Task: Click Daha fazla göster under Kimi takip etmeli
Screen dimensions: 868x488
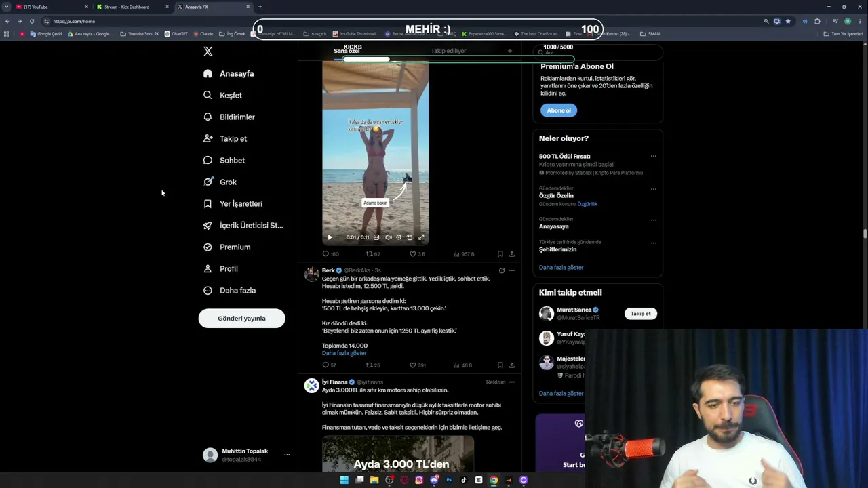Action: (x=561, y=393)
